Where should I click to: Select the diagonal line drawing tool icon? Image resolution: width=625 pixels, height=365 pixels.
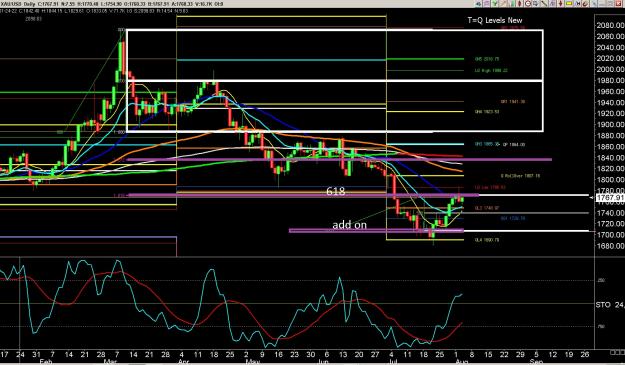[x=544, y=4]
